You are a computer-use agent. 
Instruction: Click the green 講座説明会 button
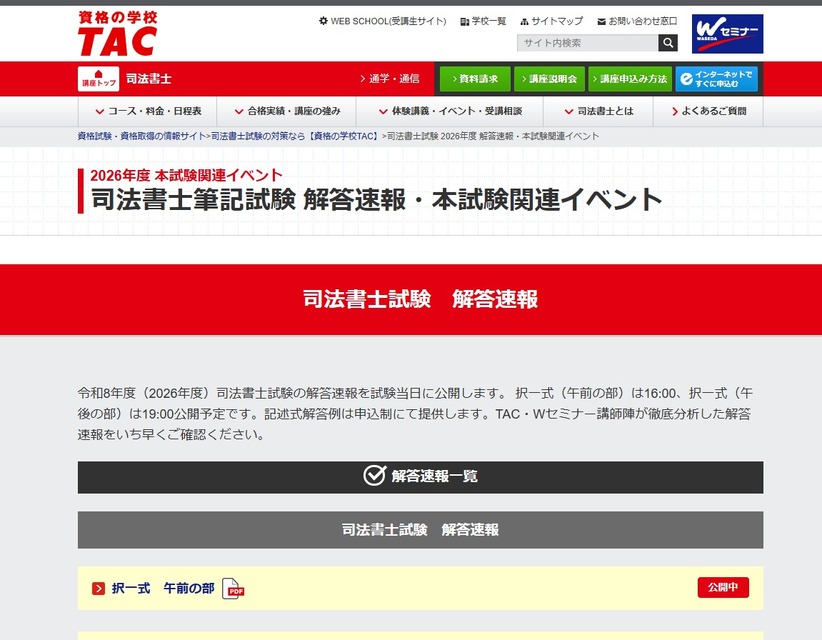(x=549, y=79)
